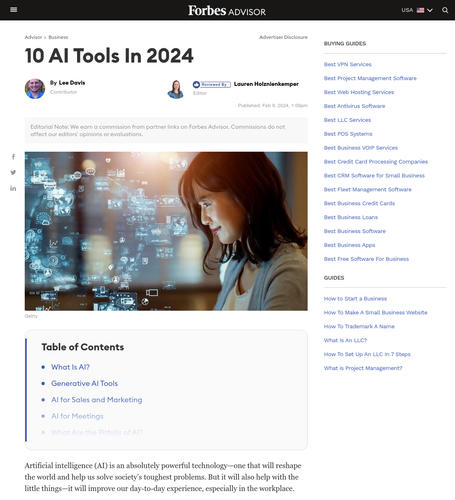This screenshot has width=455, height=500.
Task: Share article via Facebook icon
Action: pos(13,156)
